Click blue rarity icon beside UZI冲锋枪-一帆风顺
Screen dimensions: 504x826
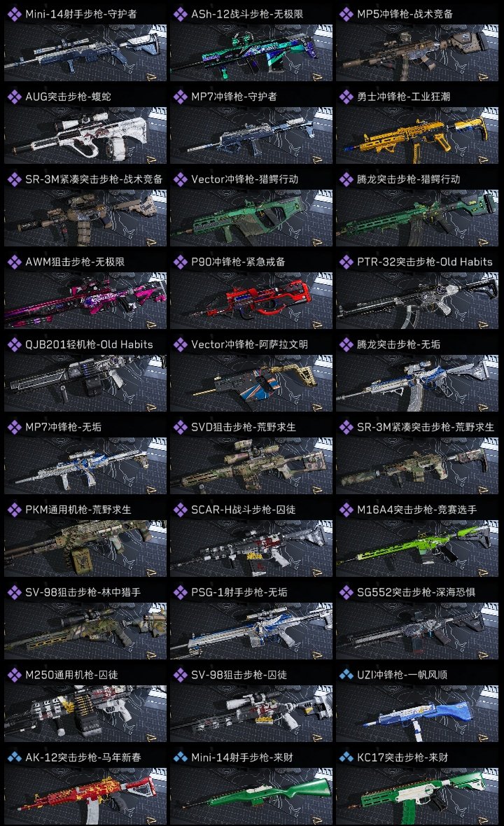coord(346,675)
